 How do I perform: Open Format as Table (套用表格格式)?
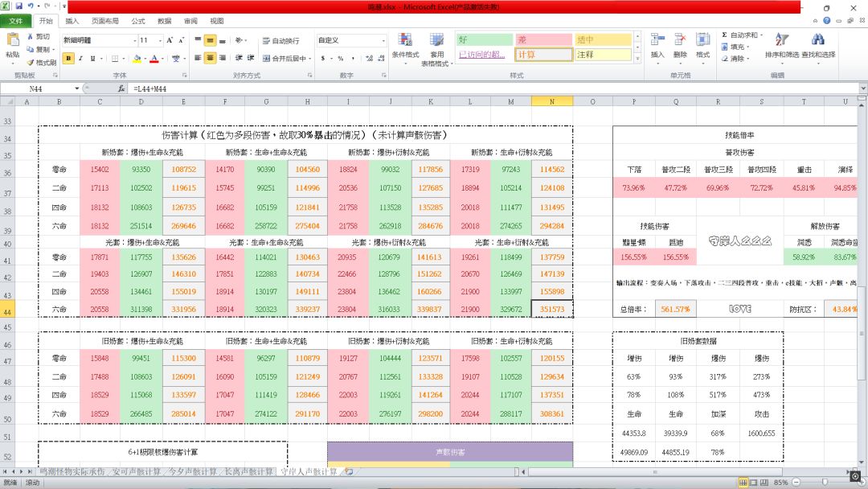[436, 50]
